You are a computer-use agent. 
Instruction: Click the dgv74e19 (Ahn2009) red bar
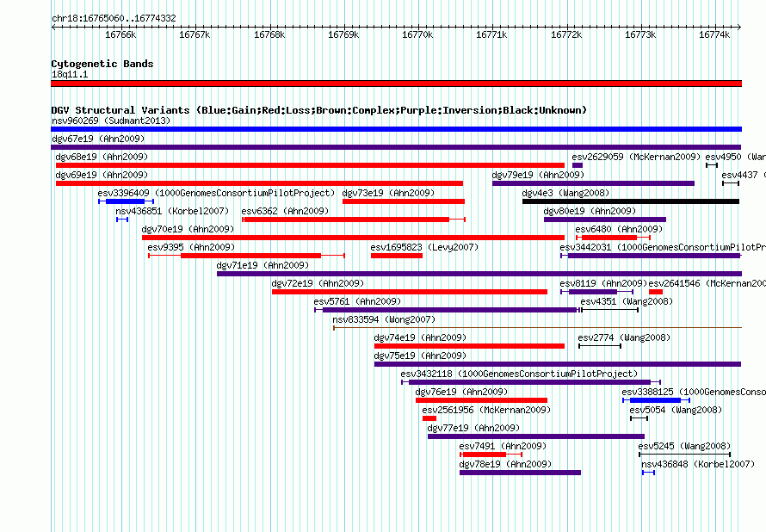[x=469, y=346]
